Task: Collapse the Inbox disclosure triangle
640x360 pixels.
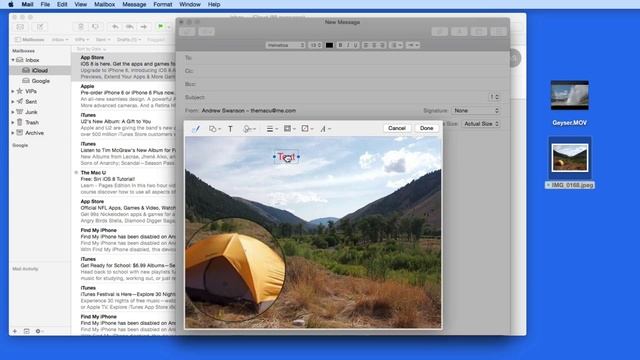Action: (13, 60)
